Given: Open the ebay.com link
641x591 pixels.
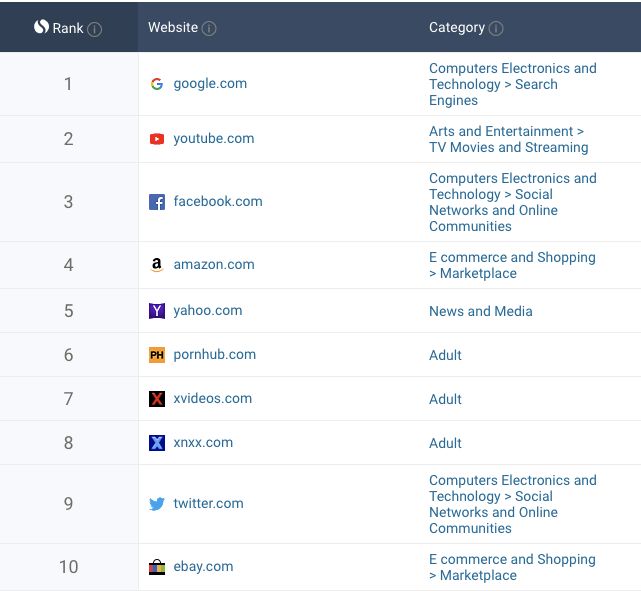Looking at the screenshot, I should [x=203, y=567].
